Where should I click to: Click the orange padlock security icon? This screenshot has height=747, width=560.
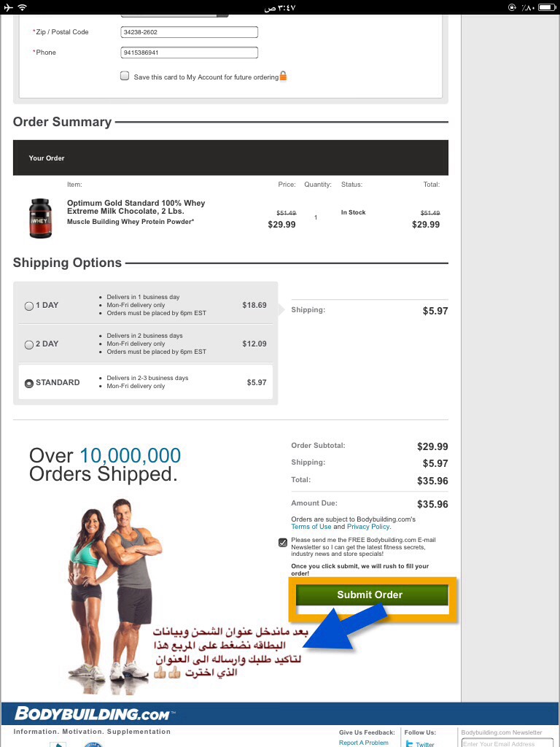click(x=283, y=76)
